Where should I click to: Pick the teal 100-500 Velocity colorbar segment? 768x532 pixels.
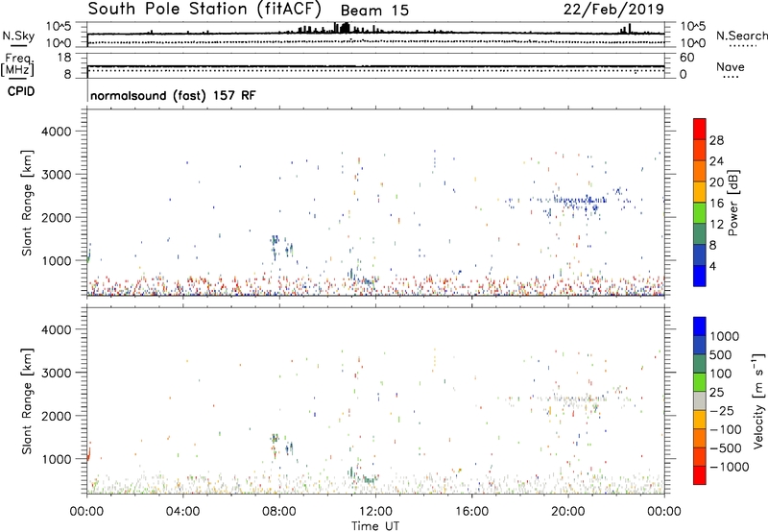coord(700,364)
